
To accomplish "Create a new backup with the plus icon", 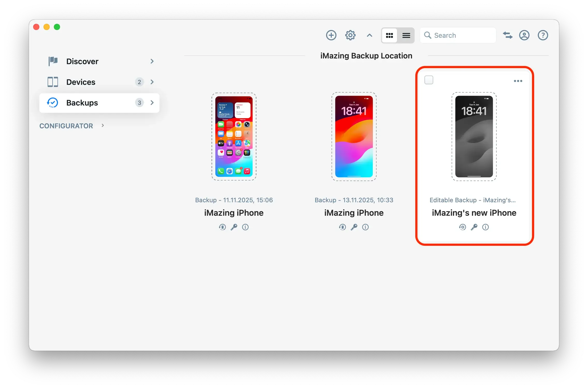I will [x=331, y=35].
